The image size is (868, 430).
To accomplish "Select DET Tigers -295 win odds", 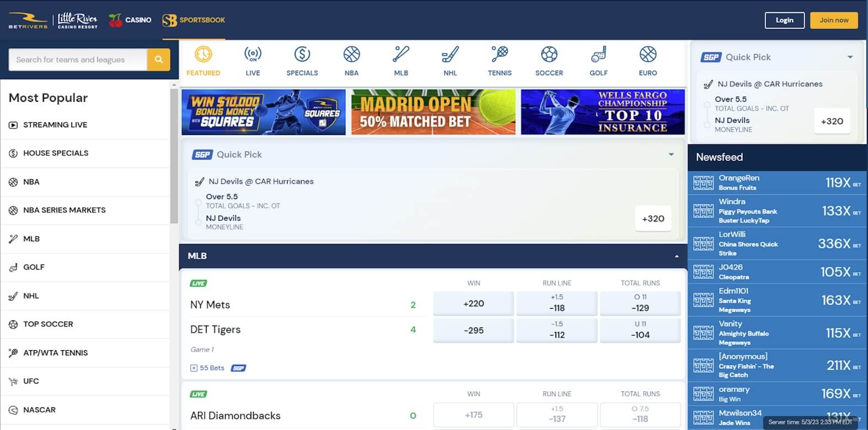I will coord(474,330).
